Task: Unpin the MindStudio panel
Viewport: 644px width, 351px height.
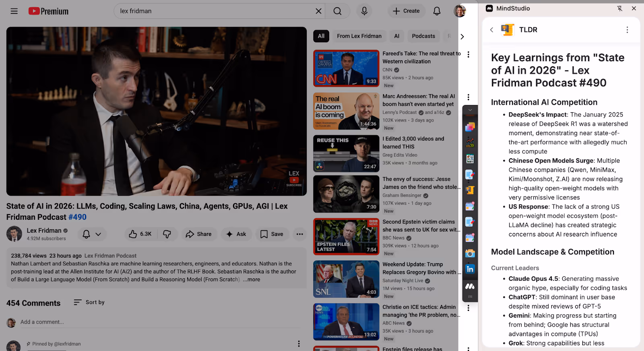Action: tap(620, 8)
